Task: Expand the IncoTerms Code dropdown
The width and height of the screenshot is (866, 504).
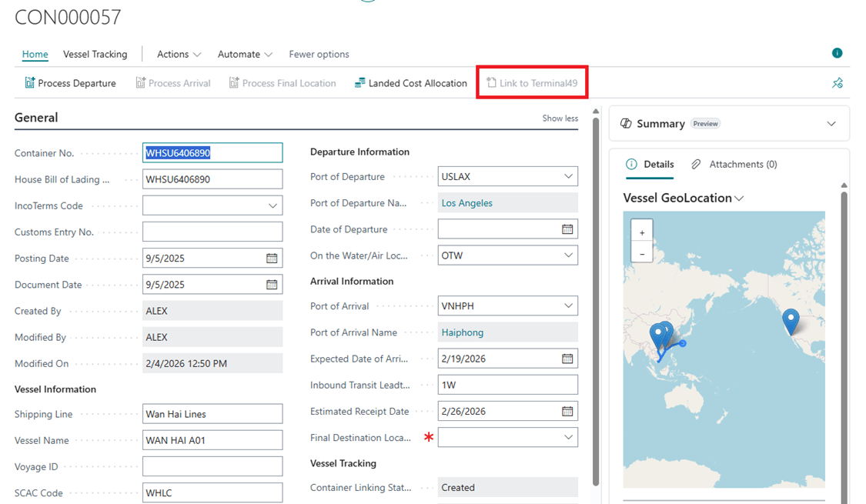Action: [x=273, y=206]
